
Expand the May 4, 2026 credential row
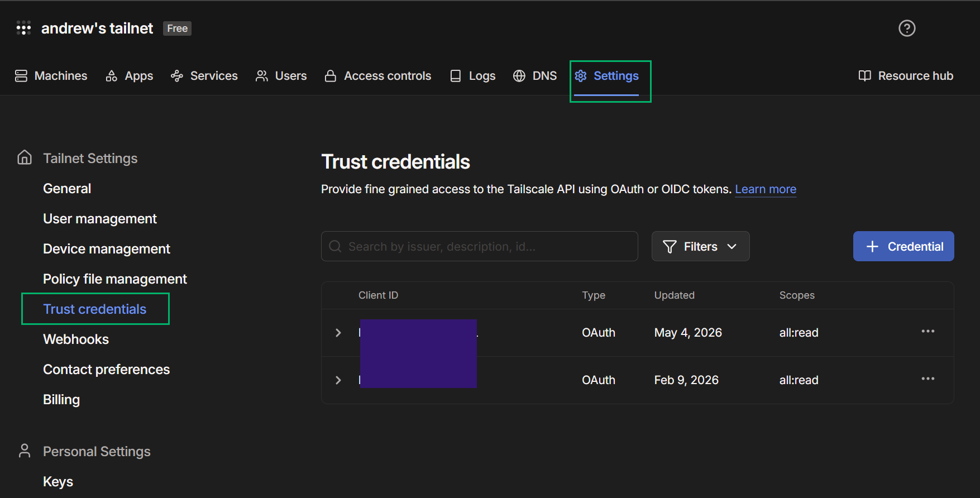(x=338, y=333)
